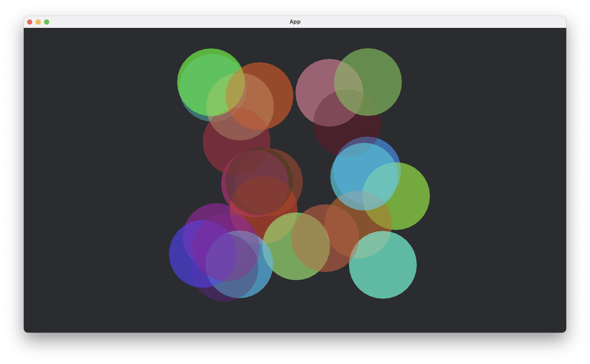The image size is (590, 364).
Task: Maximize the window using the green button
Action: pyautogui.click(x=46, y=22)
